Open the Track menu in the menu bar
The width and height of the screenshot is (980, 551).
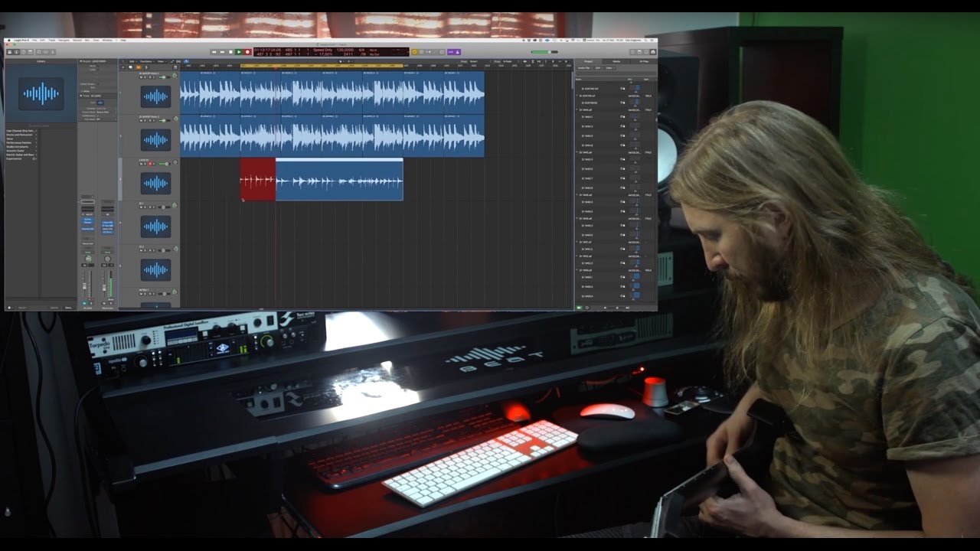(x=51, y=40)
